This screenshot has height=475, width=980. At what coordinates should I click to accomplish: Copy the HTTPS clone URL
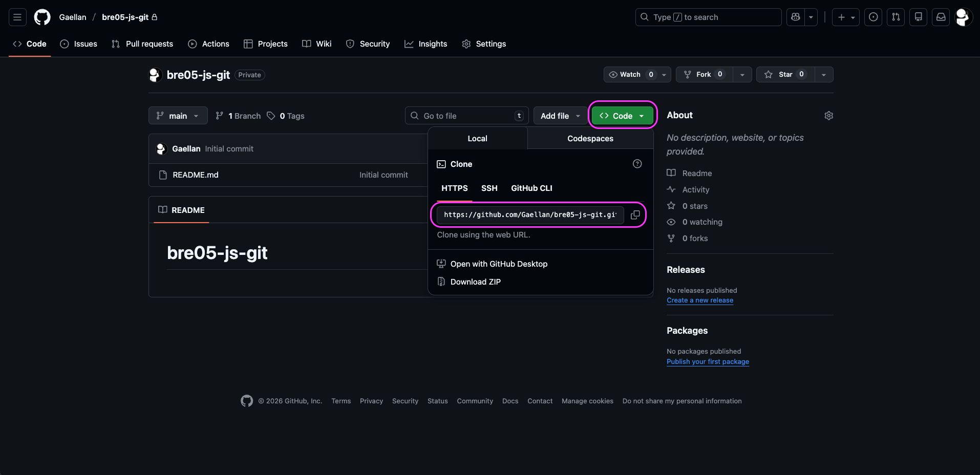pos(635,215)
